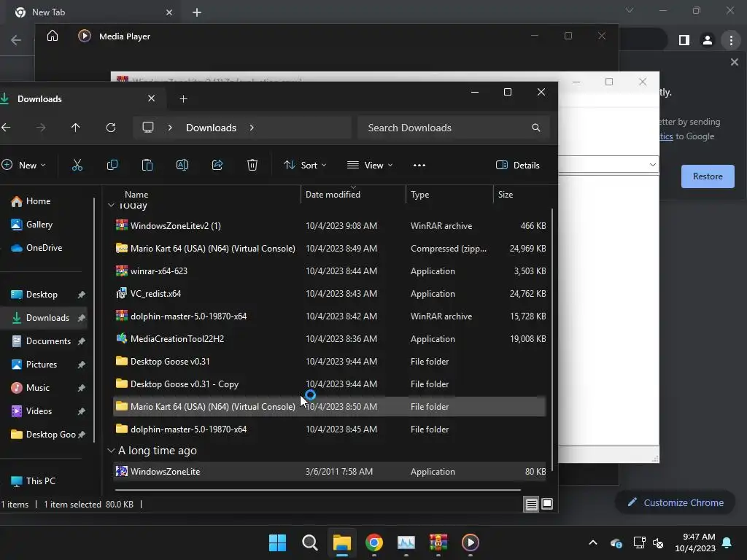Navigate back in File Explorer
The image size is (747, 560).
[x=6, y=128]
